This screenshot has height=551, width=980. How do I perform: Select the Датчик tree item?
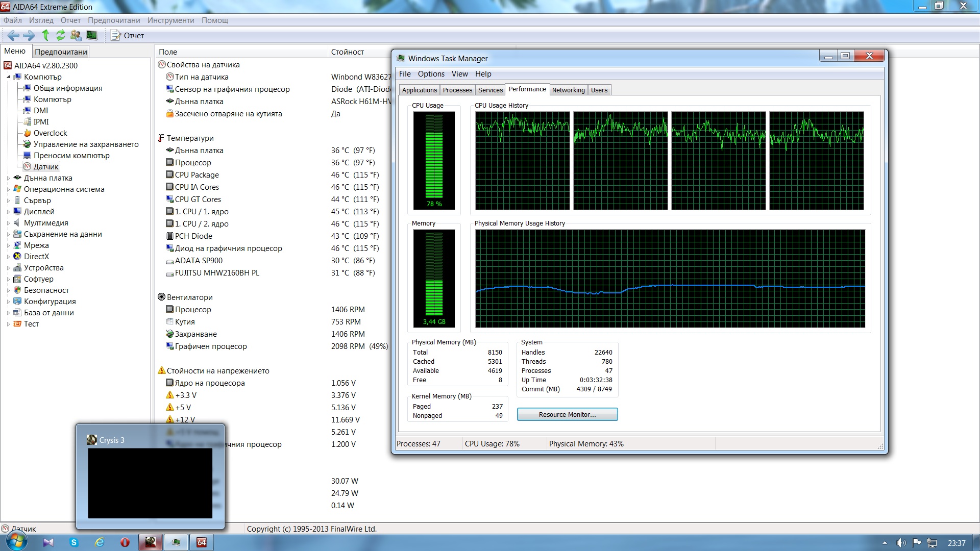[46, 167]
